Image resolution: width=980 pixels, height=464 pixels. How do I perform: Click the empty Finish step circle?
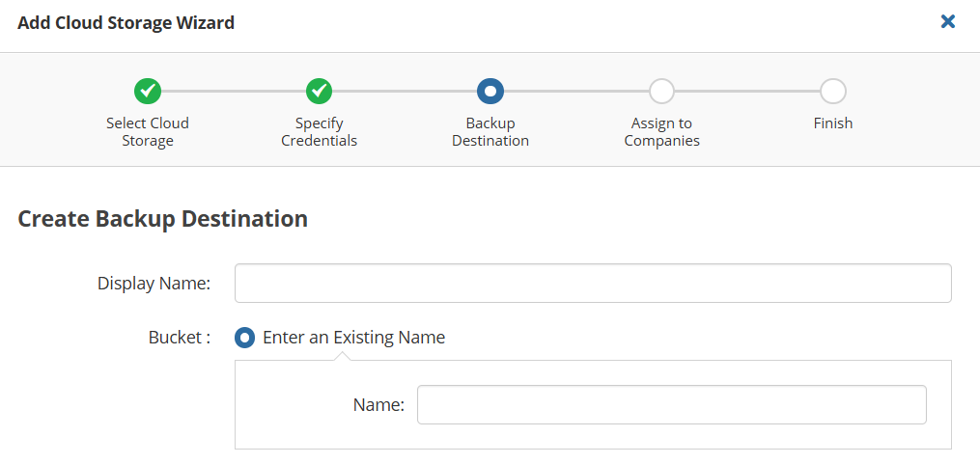(x=833, y=92)
